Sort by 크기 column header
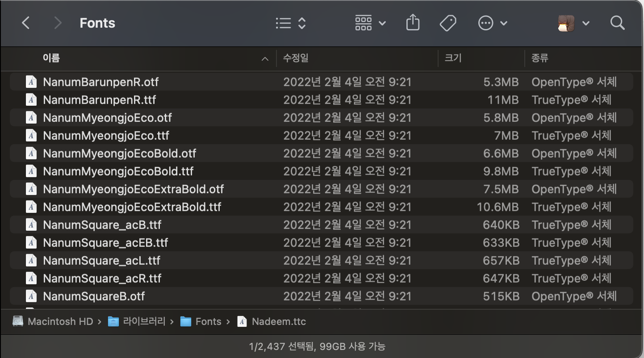644x358 pixels. [x=453, y=58]
